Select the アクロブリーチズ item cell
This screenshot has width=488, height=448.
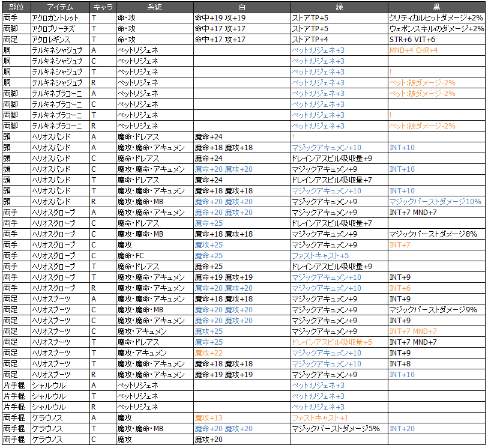(60, 29)
